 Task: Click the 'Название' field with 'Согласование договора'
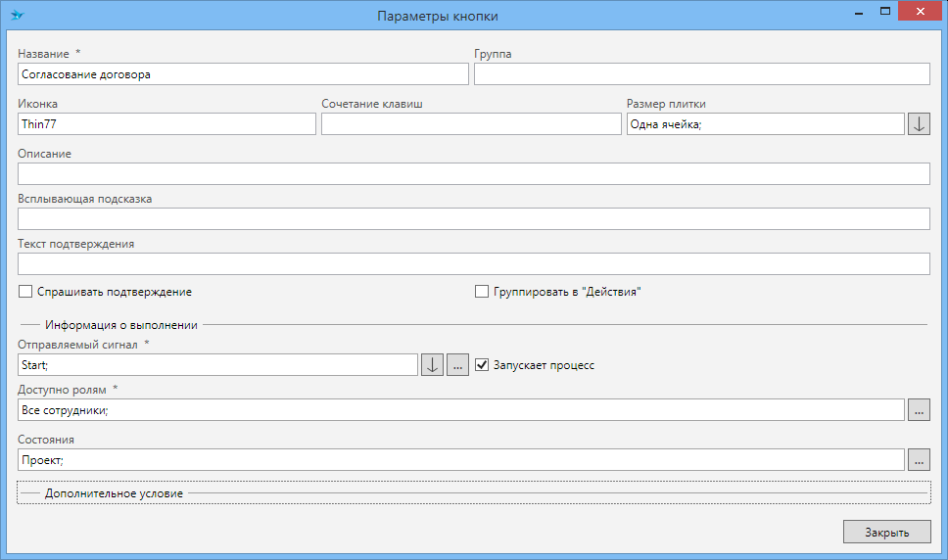[243, 74]
